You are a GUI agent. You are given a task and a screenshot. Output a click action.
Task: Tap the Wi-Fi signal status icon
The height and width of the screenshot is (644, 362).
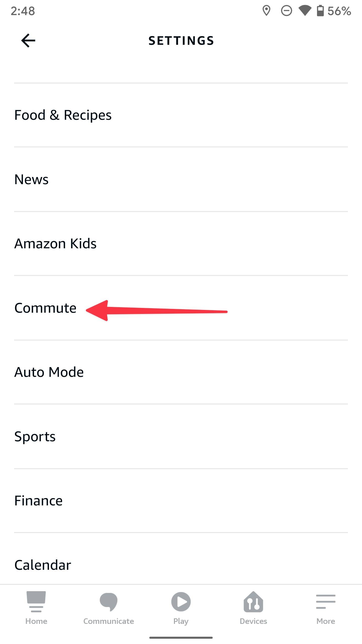pos(305,11)
